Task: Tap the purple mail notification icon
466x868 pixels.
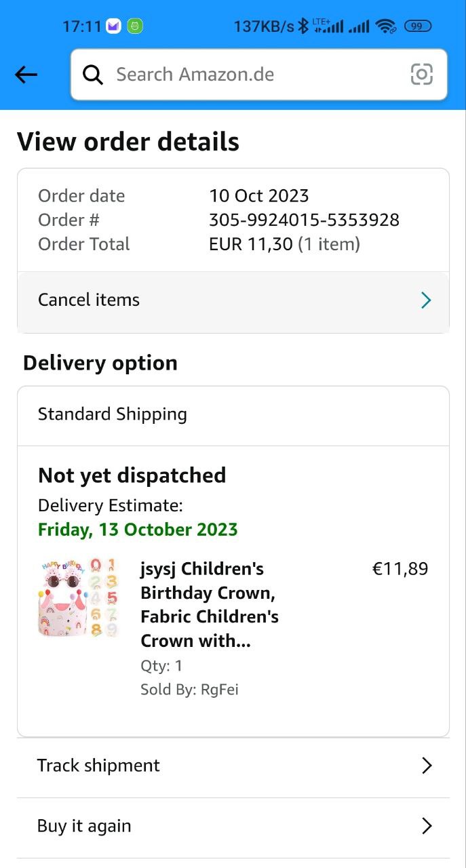Action: (113, 26)
